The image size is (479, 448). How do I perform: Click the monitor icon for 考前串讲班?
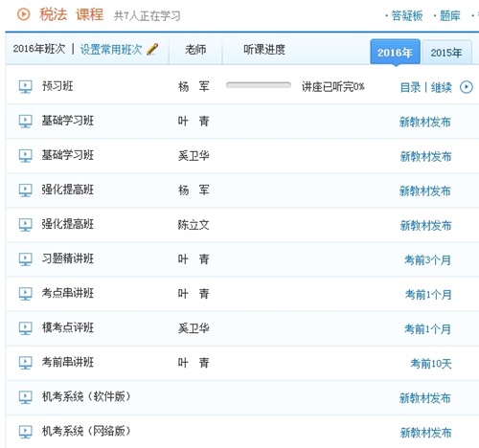(x=25, y=362)
